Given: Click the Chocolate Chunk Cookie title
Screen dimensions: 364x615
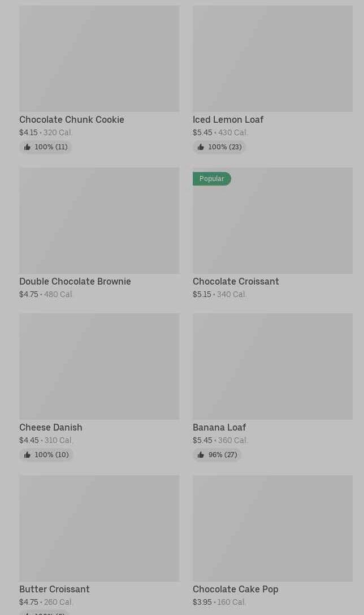Looking at the screenshot, I should coord(72,119).
